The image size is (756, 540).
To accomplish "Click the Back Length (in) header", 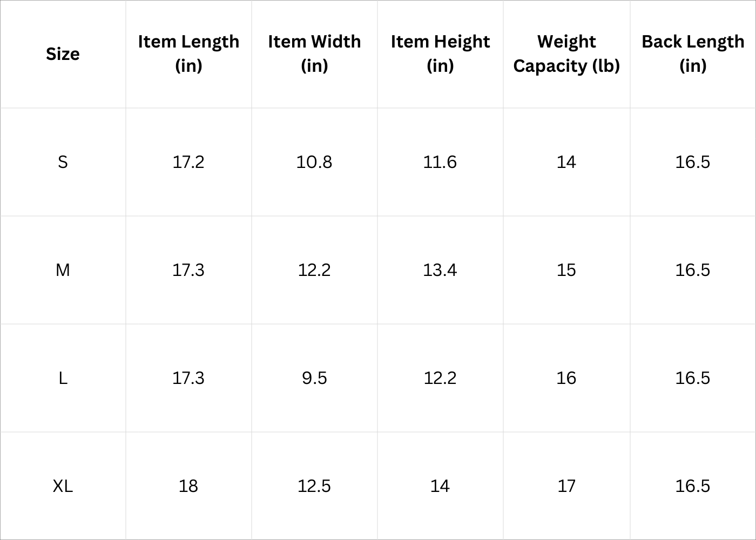I will click(x=693, y=53).
